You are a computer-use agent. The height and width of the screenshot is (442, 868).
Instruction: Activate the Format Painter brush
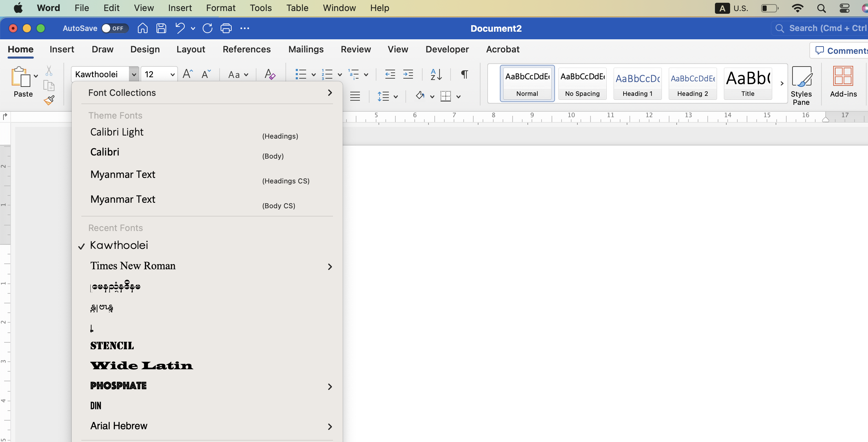[49, 100]
